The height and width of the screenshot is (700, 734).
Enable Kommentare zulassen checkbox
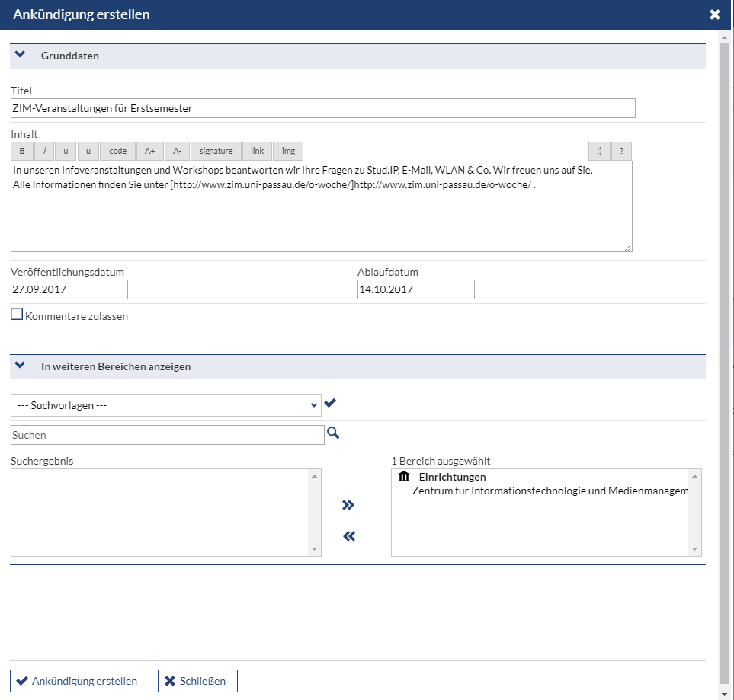click(17, 314)
